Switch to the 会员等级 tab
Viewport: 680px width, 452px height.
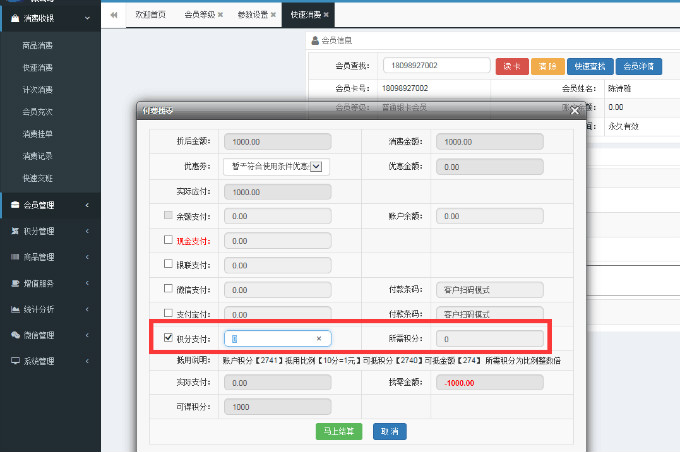[199, 15]
